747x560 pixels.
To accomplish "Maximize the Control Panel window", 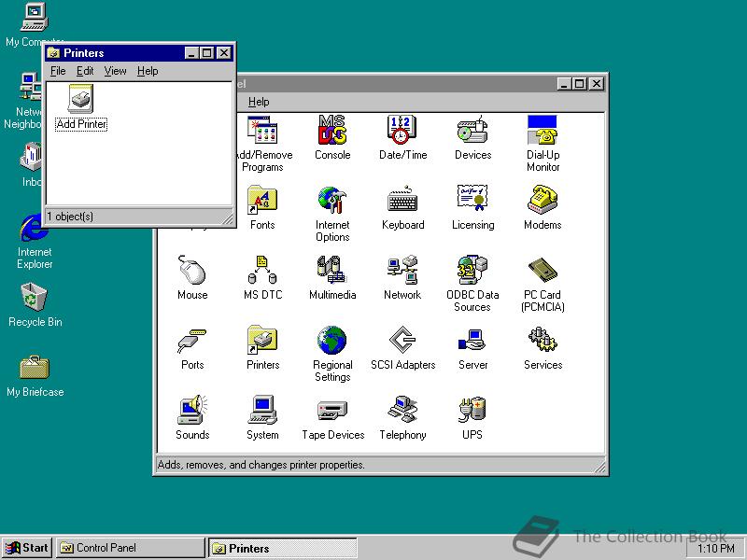I will 580,84.
